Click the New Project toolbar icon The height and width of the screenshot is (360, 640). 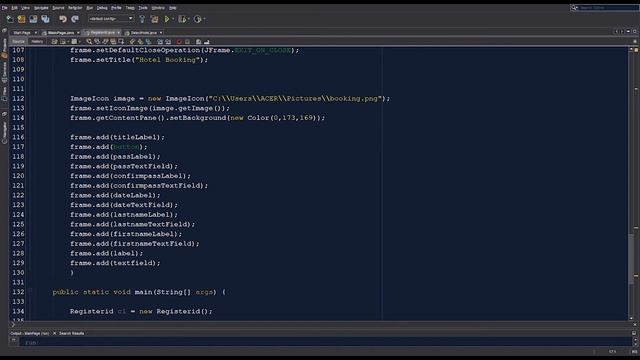pyautogui.click(x=21, y=19)
